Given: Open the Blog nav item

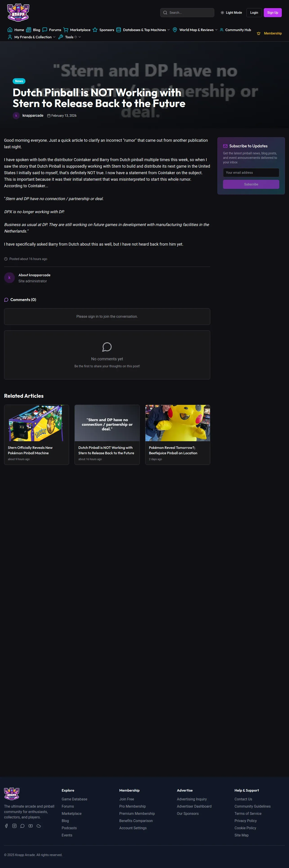Looking at the screenshot, I should [x=33, y=30].
